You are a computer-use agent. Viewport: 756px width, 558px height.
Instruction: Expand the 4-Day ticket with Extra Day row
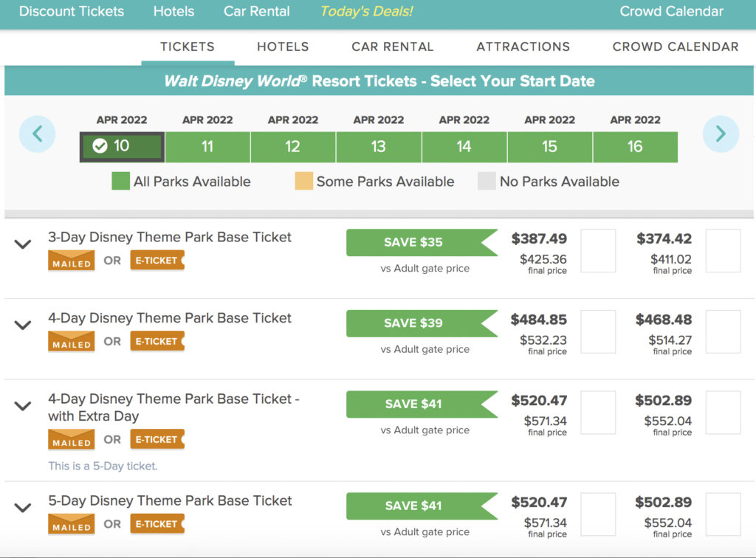click(22, 406)
